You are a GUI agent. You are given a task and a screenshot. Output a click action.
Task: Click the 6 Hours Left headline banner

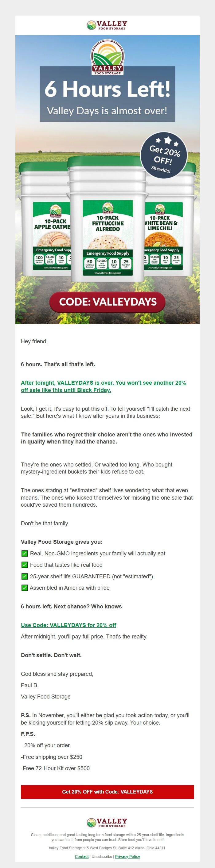107,89
